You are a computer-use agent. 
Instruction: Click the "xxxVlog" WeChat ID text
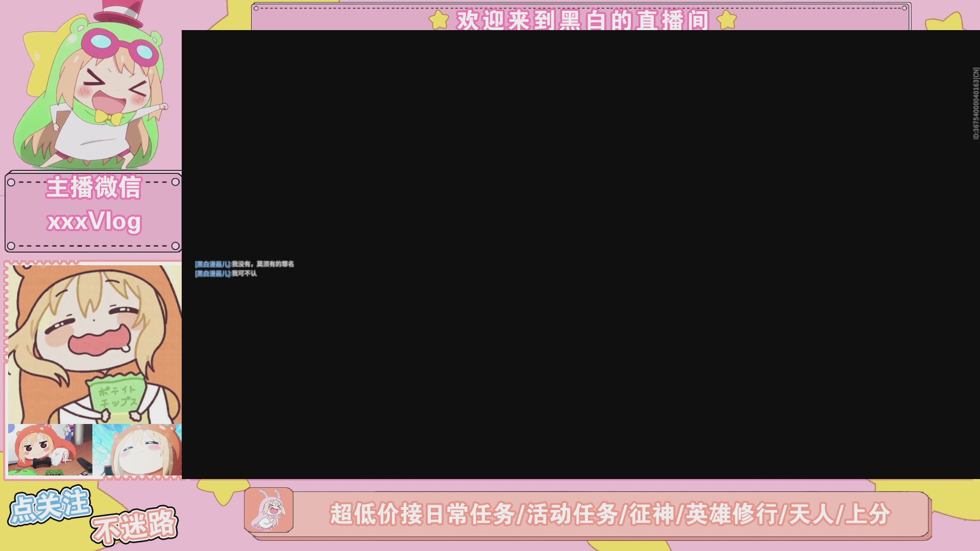click(94, 221)
